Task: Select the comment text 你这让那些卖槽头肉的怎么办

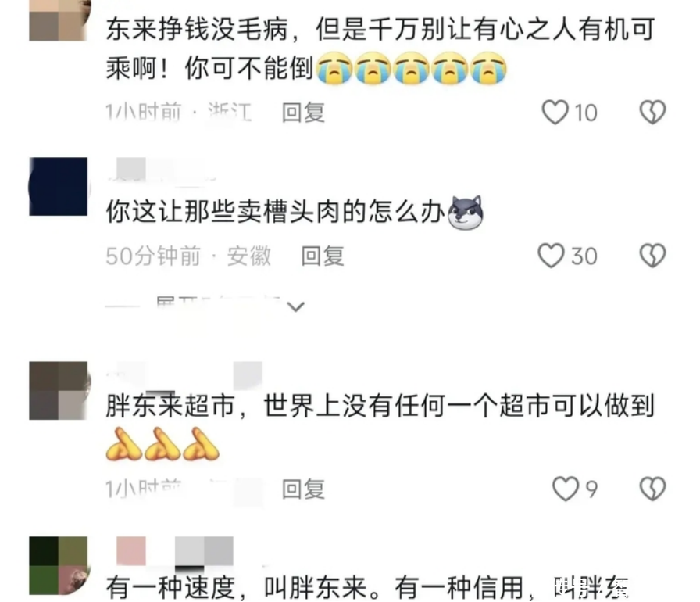Action: (276, 211)
